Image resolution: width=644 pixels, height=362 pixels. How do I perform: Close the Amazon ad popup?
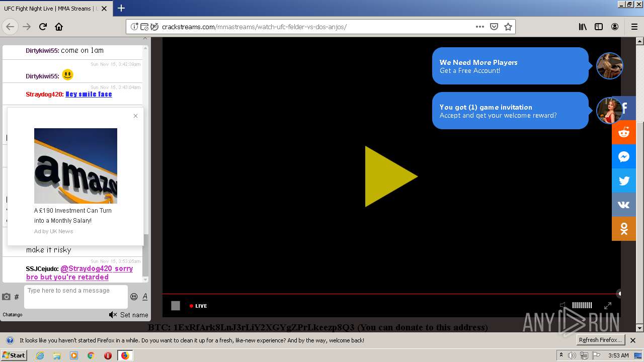(135, 116)
